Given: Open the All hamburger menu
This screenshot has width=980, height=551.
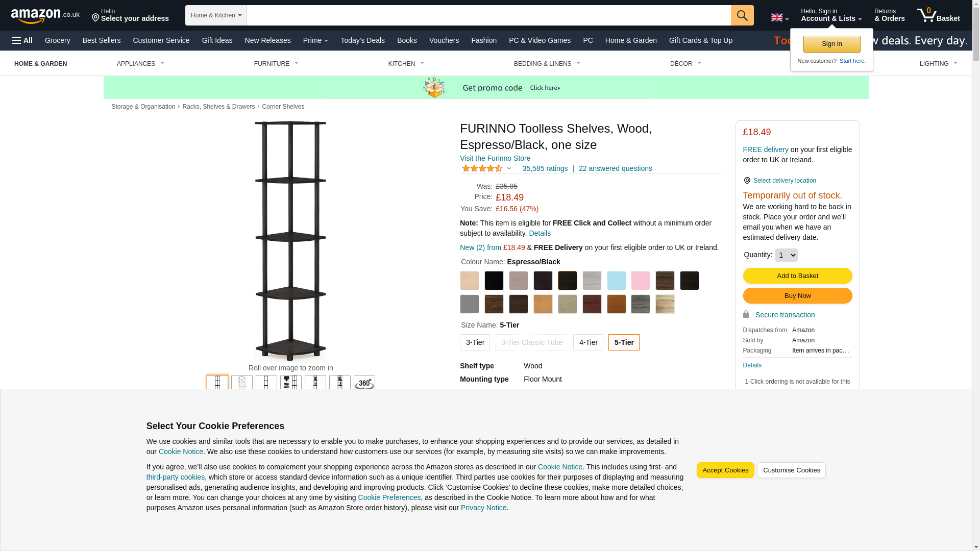Looking at the screenshot, I should [x=22, y=40].
